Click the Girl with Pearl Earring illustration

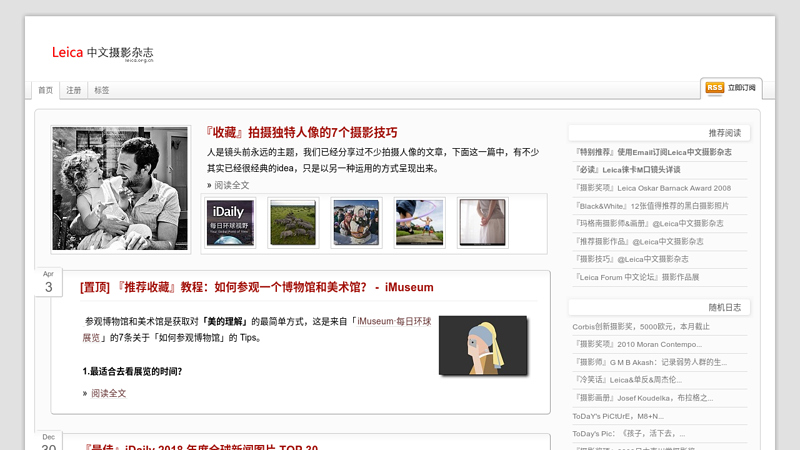[x=483, y=345]
